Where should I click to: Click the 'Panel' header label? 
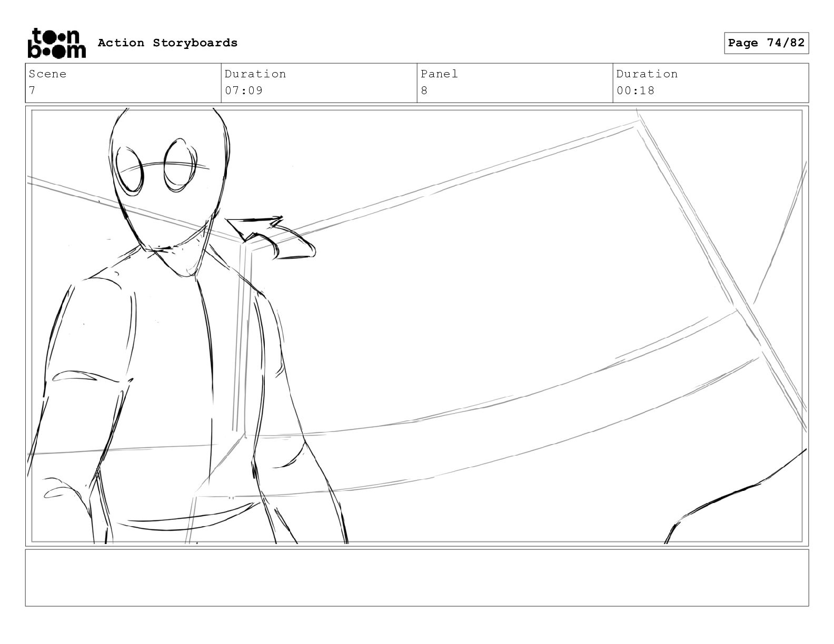pyautogui.click(x=439, y=74)
